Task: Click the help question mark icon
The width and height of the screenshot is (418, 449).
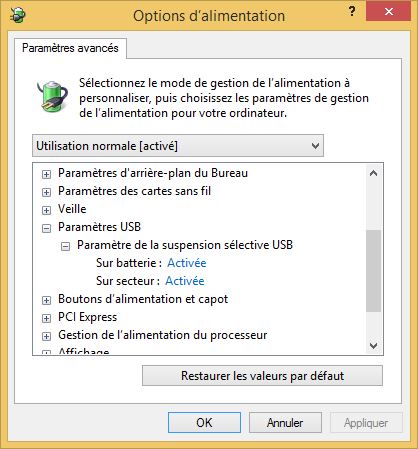Action: (352, 11)
